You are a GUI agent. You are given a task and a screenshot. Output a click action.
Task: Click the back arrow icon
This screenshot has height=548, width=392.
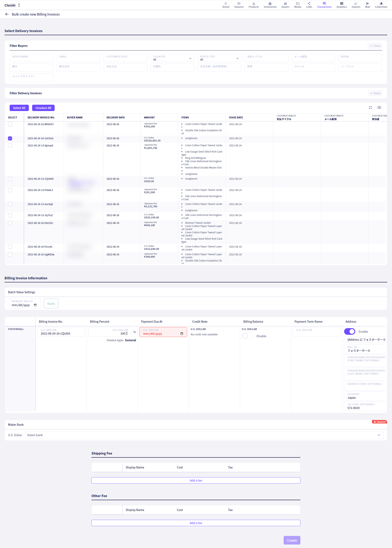click(x=7, y=14)
